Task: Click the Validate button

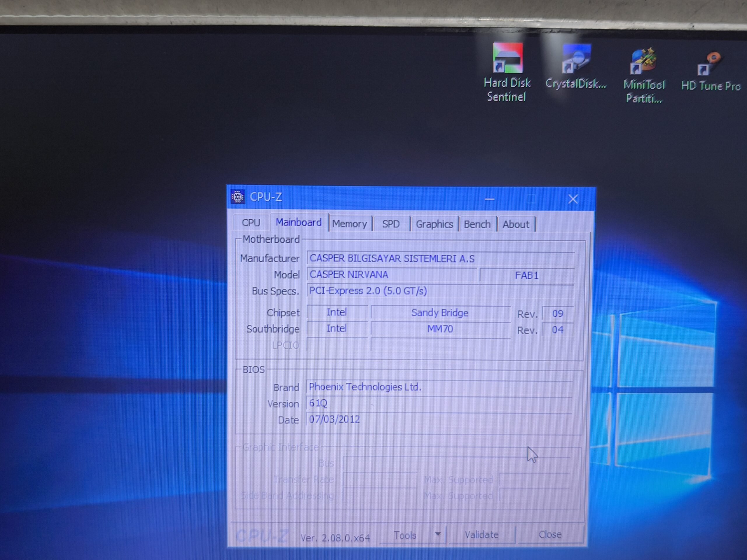Action: coord(481,535)
